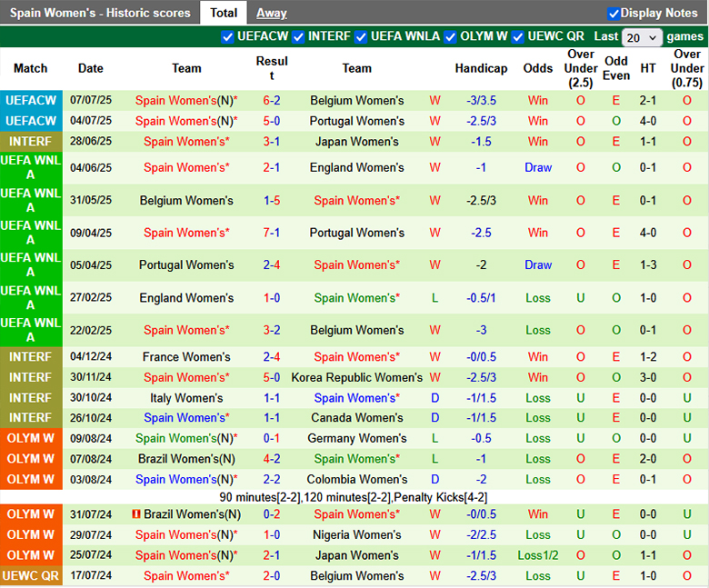Screen dimensions: 709x588
Task: Click Germany Women's team name
Action: pos(356,438)
